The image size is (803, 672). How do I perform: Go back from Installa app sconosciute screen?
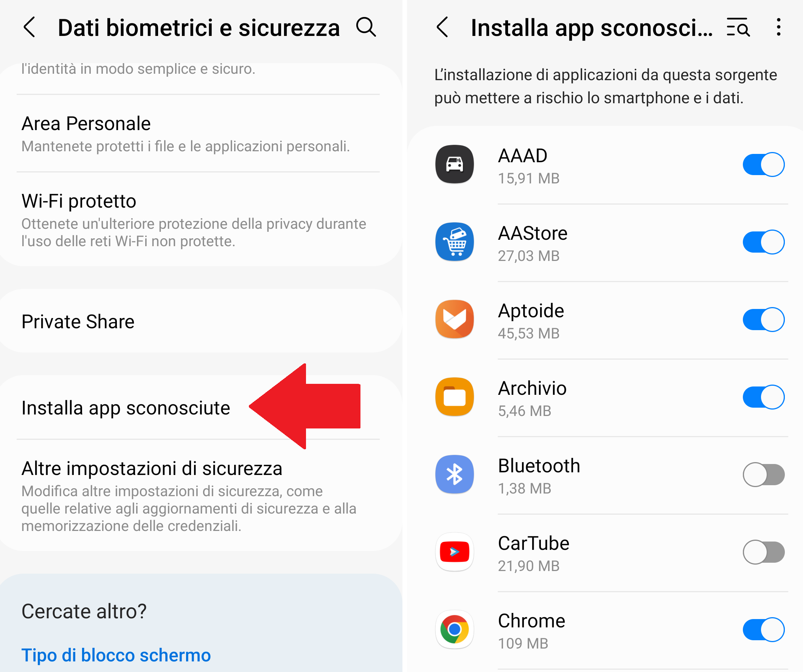[x=443, y=27]
